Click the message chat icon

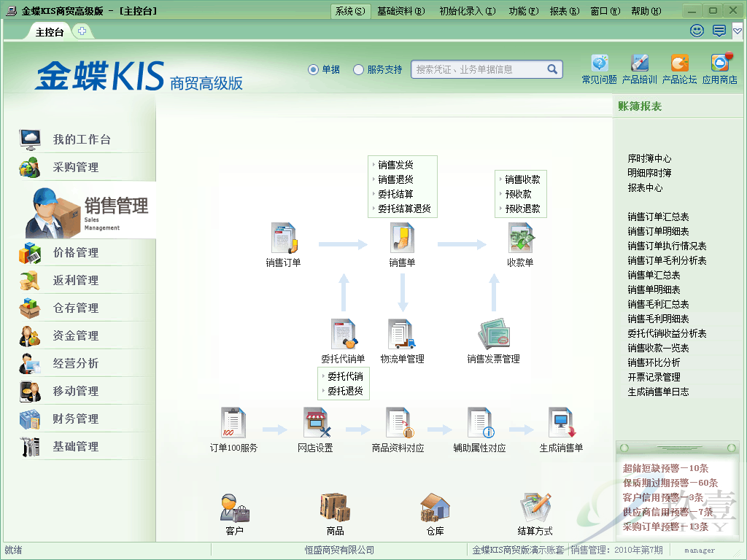point(719,31)
